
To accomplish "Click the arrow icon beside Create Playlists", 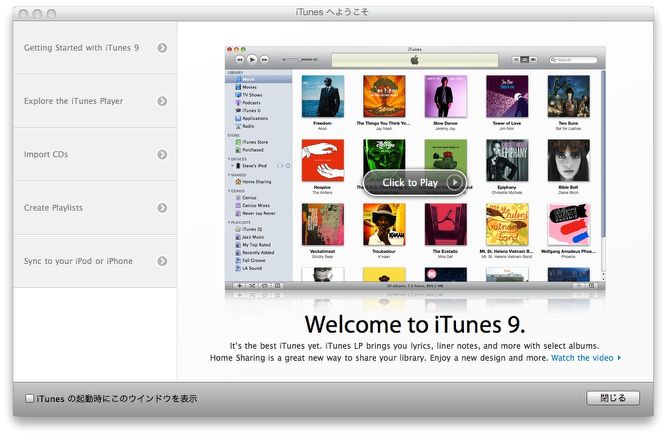I will coord(162,208).
